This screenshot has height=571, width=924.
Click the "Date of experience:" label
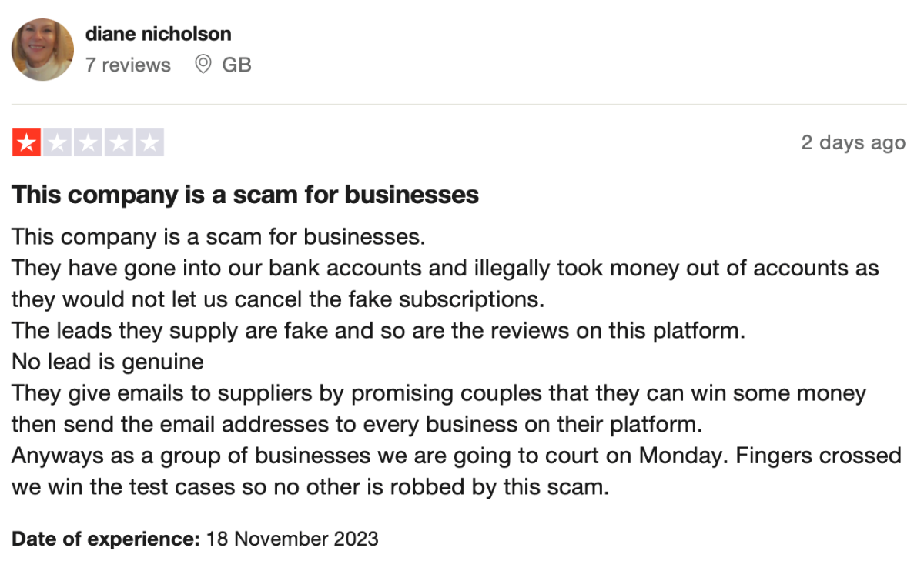pyautogui.click(x=105, y=539)
